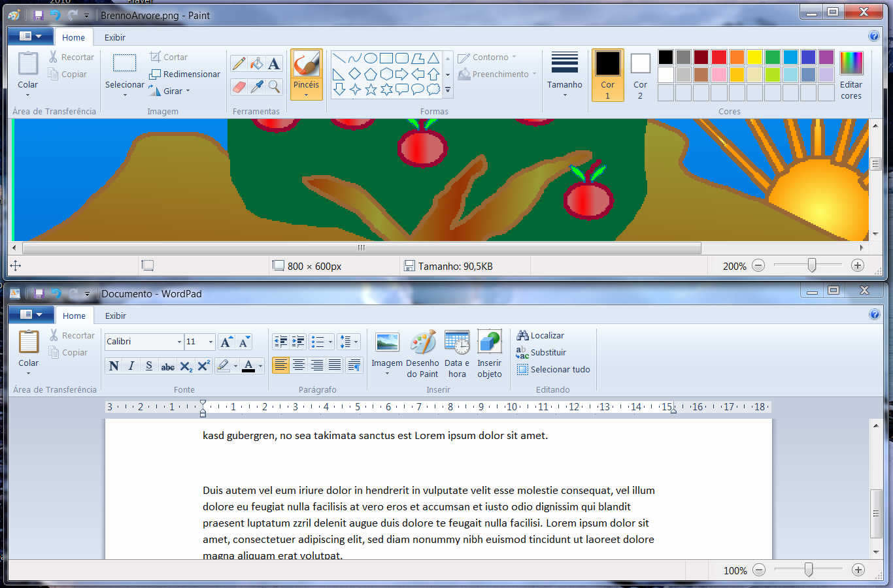
Task: Pick the red color swatch
Action: (719, 57)
